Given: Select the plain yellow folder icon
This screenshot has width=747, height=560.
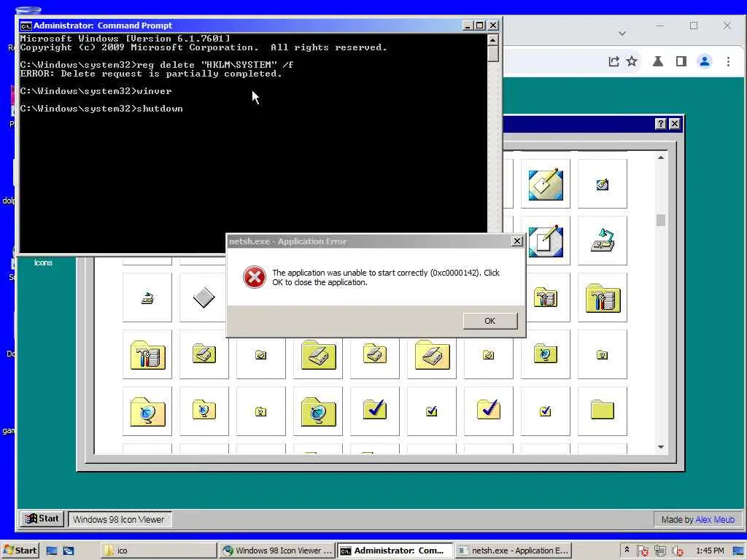Looking at the screenshot, I should pyautogui.click(x=602, y=411).
